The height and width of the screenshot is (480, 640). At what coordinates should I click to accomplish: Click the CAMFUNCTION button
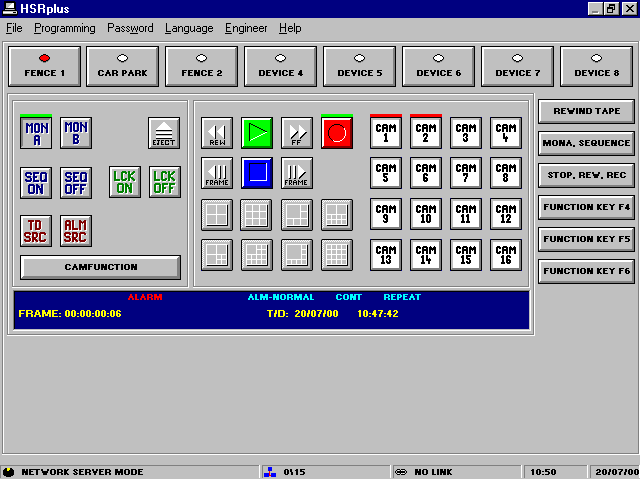(101, 267)
